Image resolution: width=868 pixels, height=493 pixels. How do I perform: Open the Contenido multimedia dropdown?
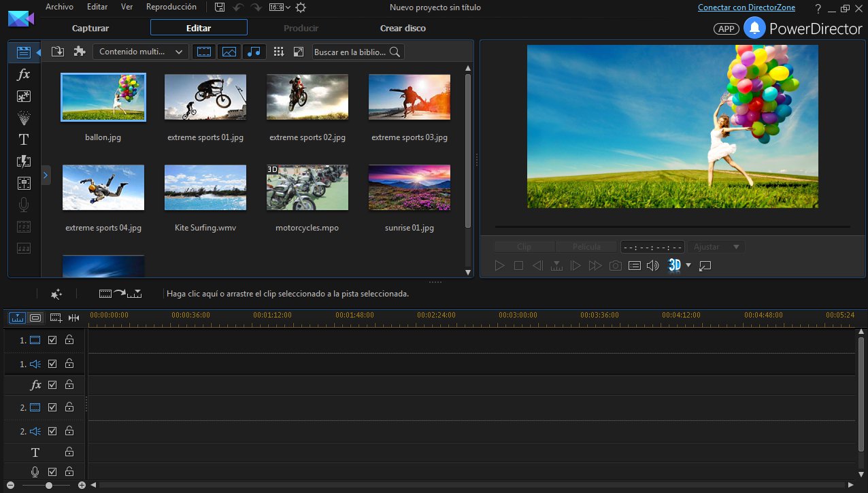click(141, 52)
